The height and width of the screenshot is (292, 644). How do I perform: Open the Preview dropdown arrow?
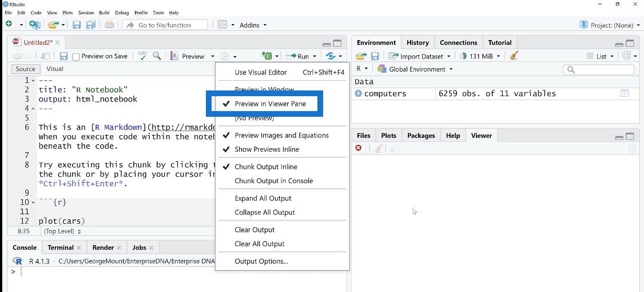tap(212, 56)
